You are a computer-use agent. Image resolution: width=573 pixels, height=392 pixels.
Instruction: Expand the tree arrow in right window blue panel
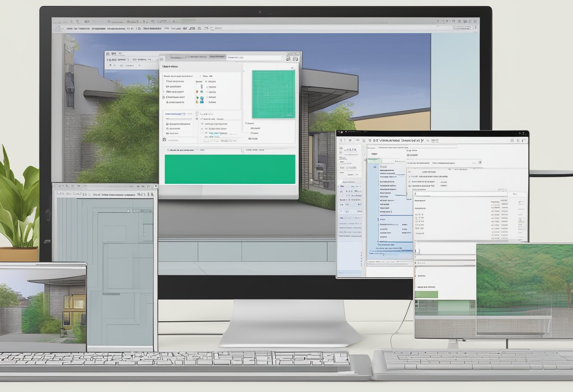[375, 166]
